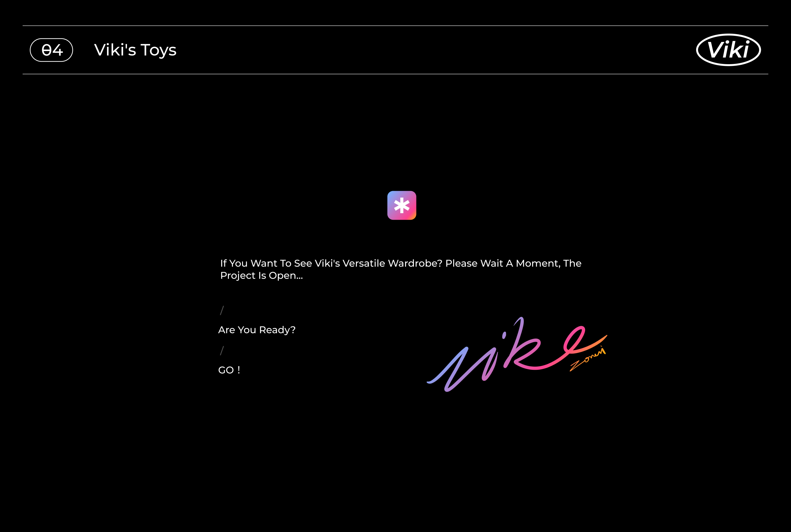Open the Viki's Toys section title
The image size is (791, 532).
click(135, 50)
